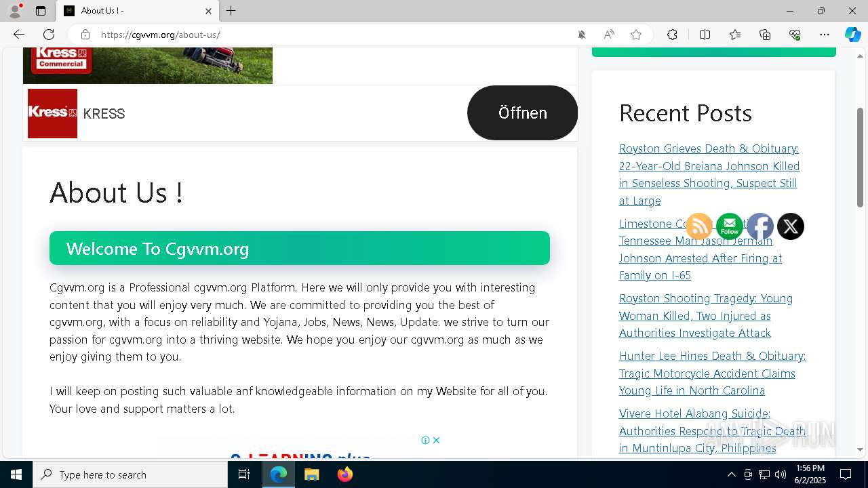Open Collections icon
868x488 pixels.
765,35
